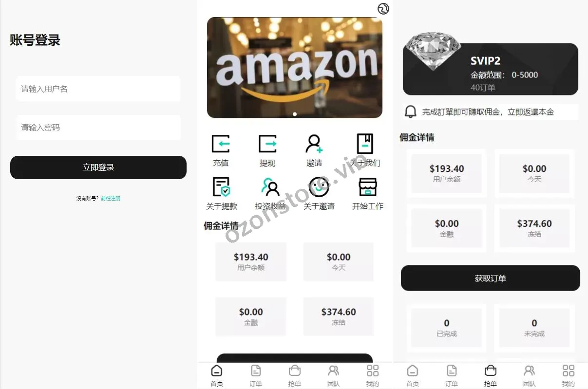Tap the 关于邀请 smiley icon

point(319,187)
